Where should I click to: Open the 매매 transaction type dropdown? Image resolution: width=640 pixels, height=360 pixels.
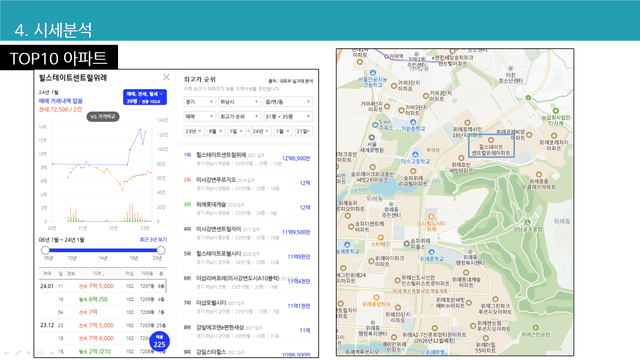[200, 117]
